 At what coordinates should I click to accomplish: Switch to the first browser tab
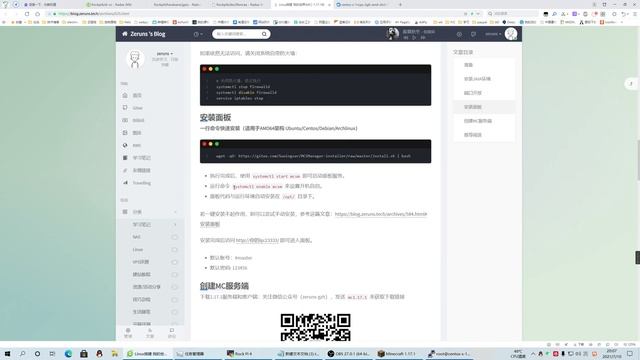(x=51, y=4)
